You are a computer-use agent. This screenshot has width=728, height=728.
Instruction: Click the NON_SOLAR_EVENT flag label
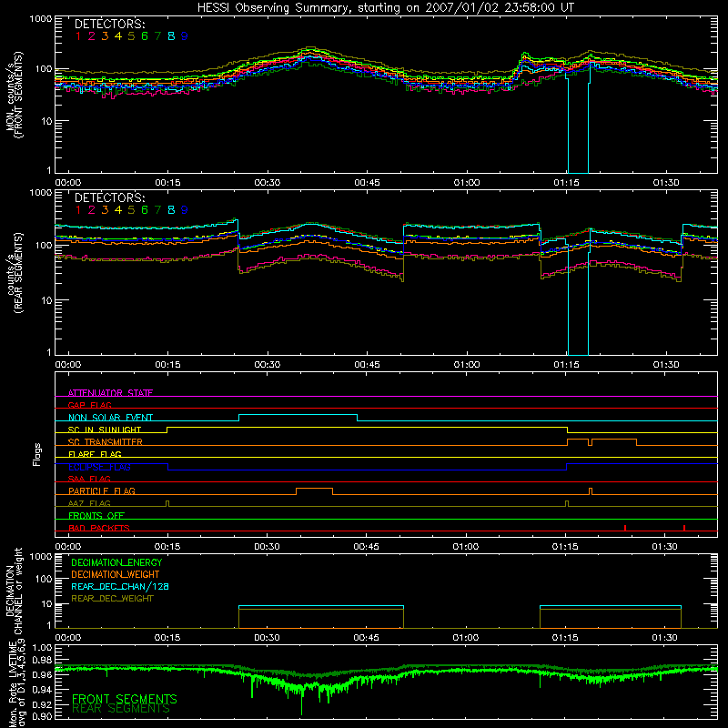pyautogui.click(x=110, y=418)
